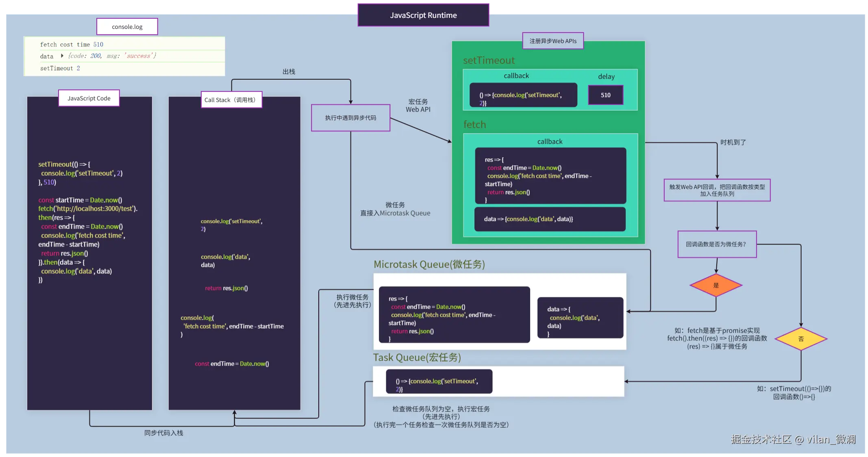This screenshot has width=868, height=457.
Task: Click the res callback block in fetch panel
Action: pos(550,176)
